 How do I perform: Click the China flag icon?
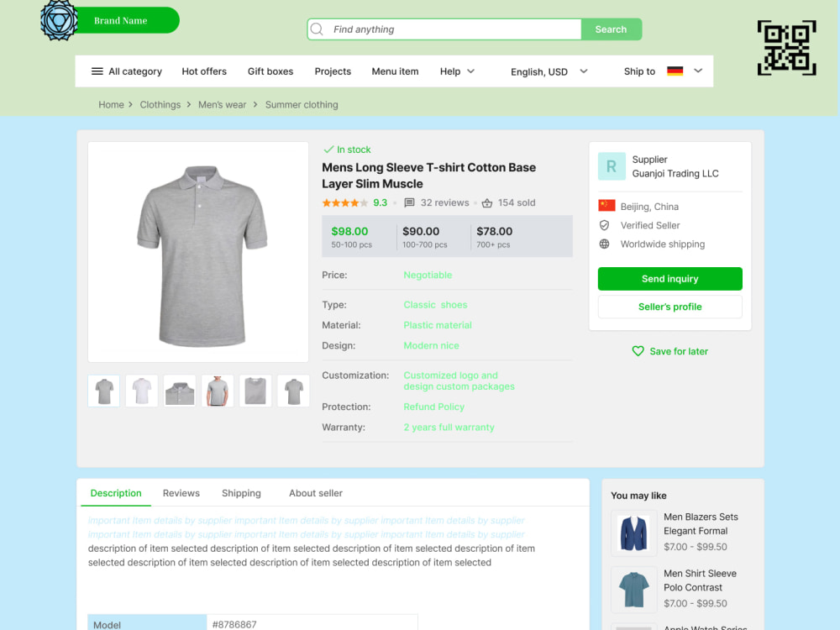606,206
